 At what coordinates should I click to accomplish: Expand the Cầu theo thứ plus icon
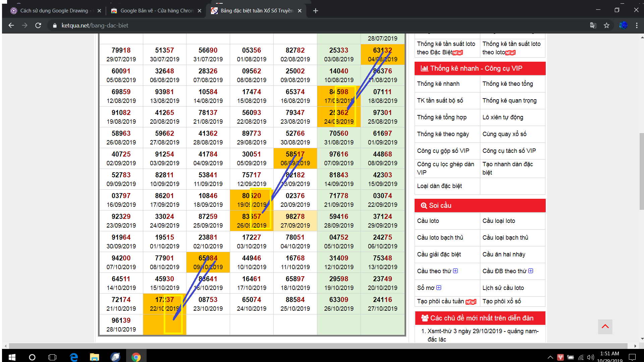click(x=455, y=271)
